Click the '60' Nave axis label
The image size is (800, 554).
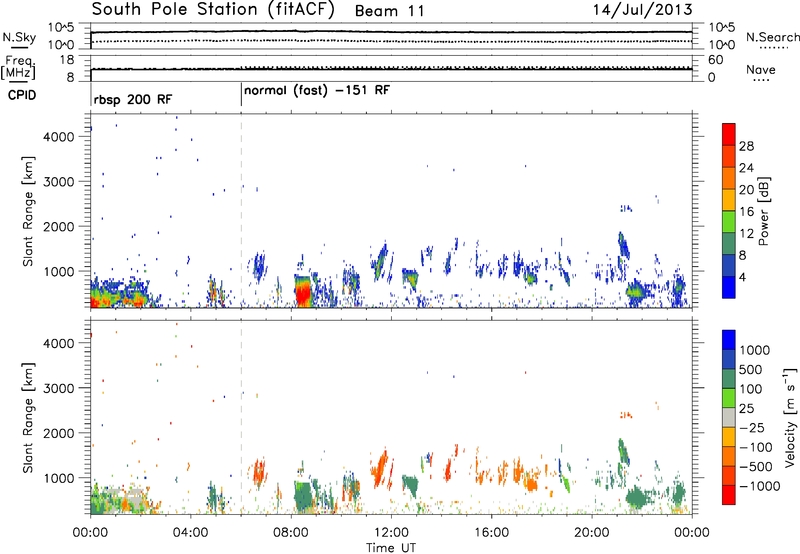point(715,60)
